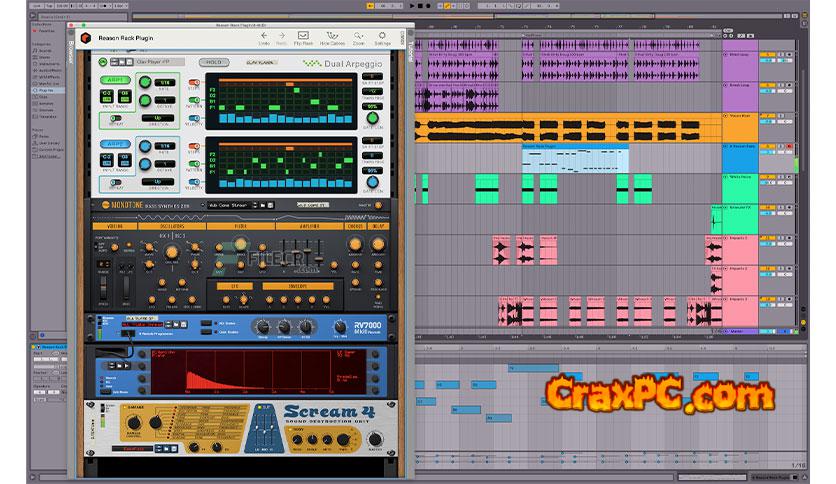The width and height of the screenshot is (836, 484).
Task: Click RV7000 Dry/Wet knob
Action: pyautogui.click(x=340, y=327)
